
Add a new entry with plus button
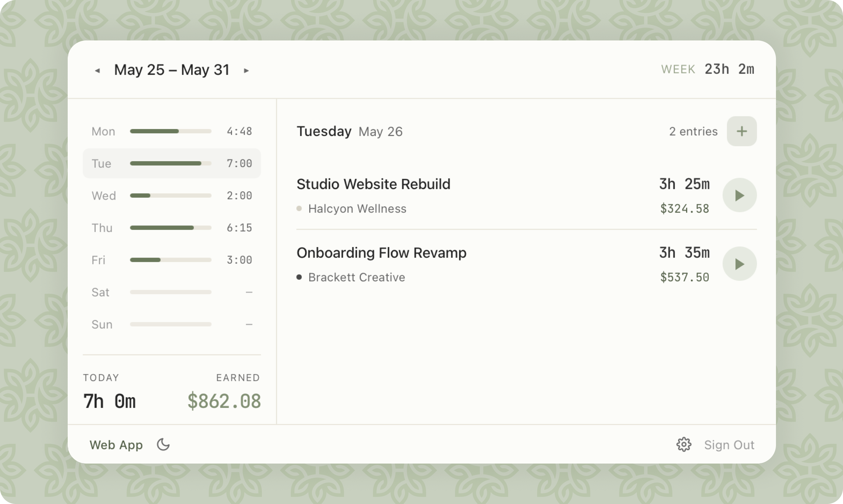point(742,131)
